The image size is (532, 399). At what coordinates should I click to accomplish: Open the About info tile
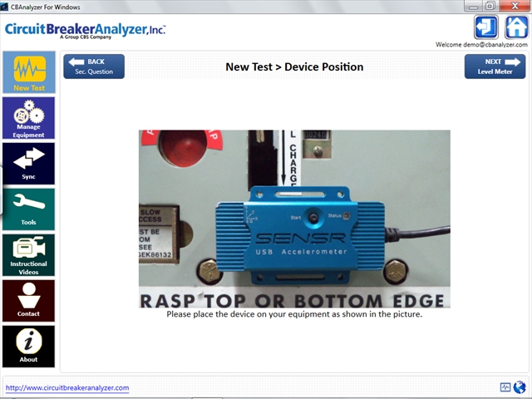(29, 347)
